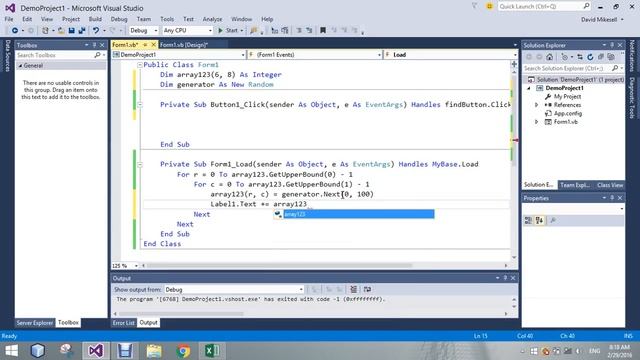
Task: Switch to the Form1.vb [Design] tab
Action: pyautogui.click(x=184, y=44)
